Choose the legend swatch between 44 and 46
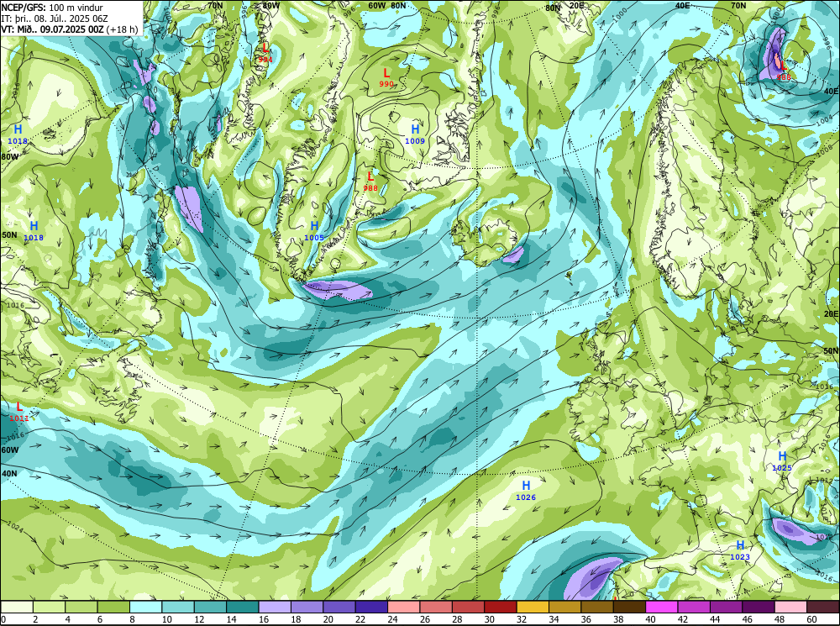The height and width of the screenshot is (626, 840). coord(726,607)
